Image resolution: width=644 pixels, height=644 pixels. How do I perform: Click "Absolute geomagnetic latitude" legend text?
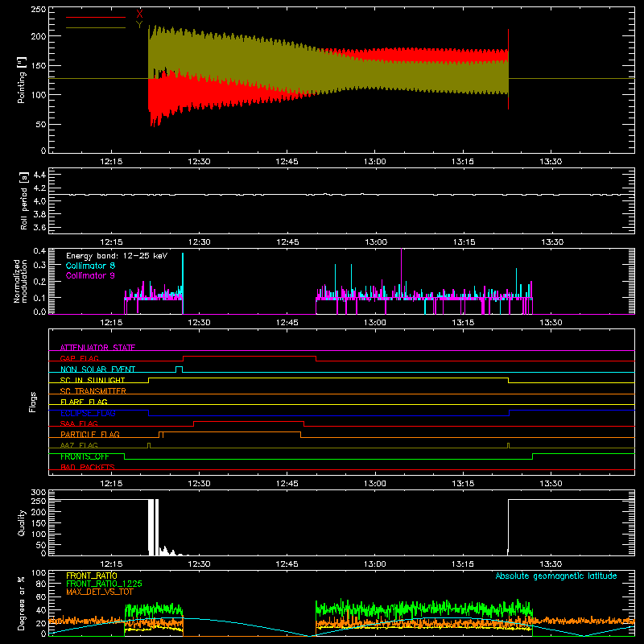tap(556, 576)
